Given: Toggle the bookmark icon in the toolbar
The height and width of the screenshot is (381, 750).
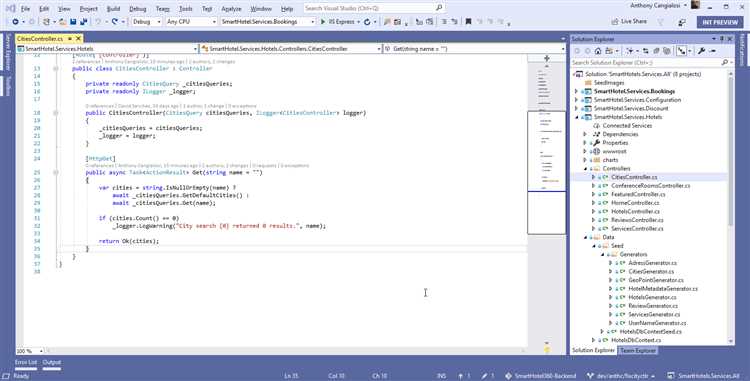Looking at the screenshot, I should tap(468, 22).
